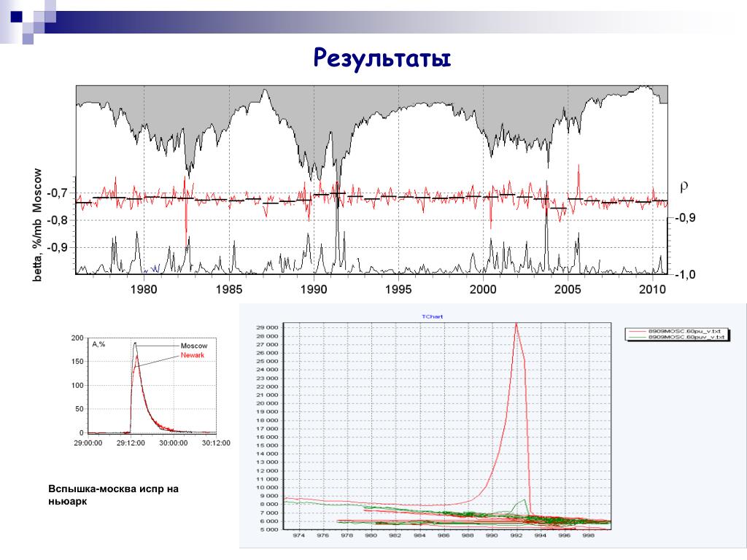This screenshot has width=747, height=560.
Task: Click the year label '1995' on the time axis
Action: 398,289
